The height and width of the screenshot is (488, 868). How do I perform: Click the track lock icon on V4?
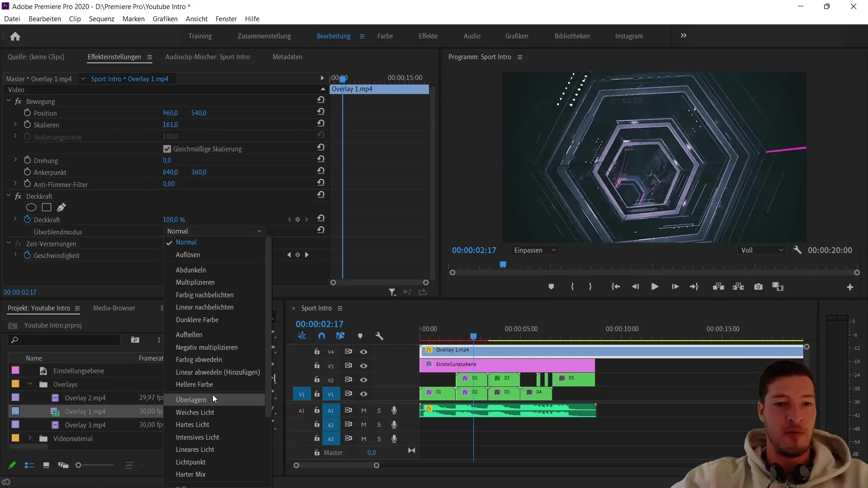click(316, 352)
